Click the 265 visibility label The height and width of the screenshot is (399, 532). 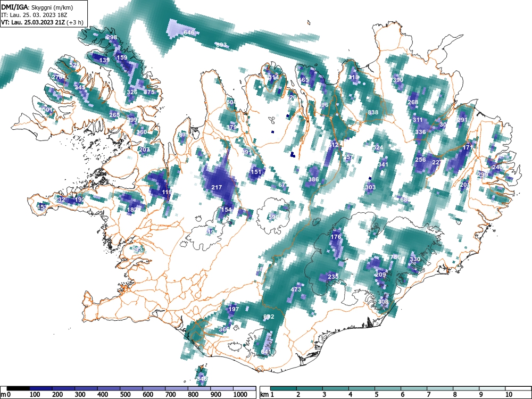(114, 115)
